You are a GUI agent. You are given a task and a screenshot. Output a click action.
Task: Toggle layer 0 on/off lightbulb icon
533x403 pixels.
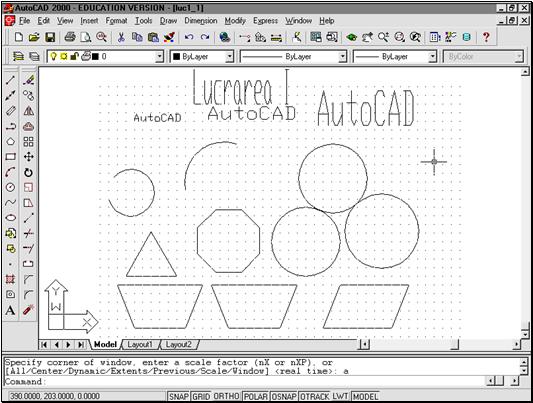point(53,56)
